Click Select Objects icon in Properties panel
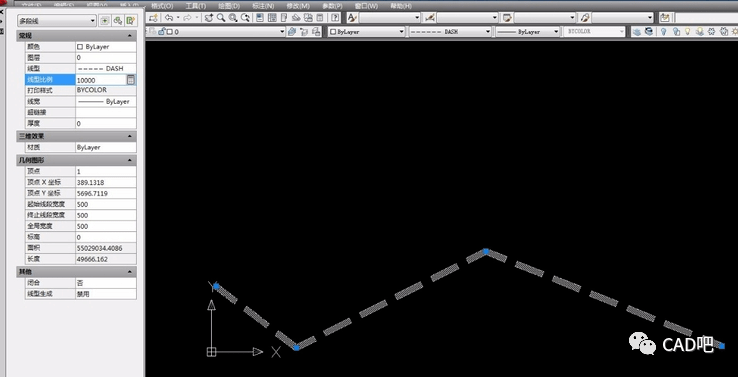This screenshot has height=377, width=738. (118, 20)
